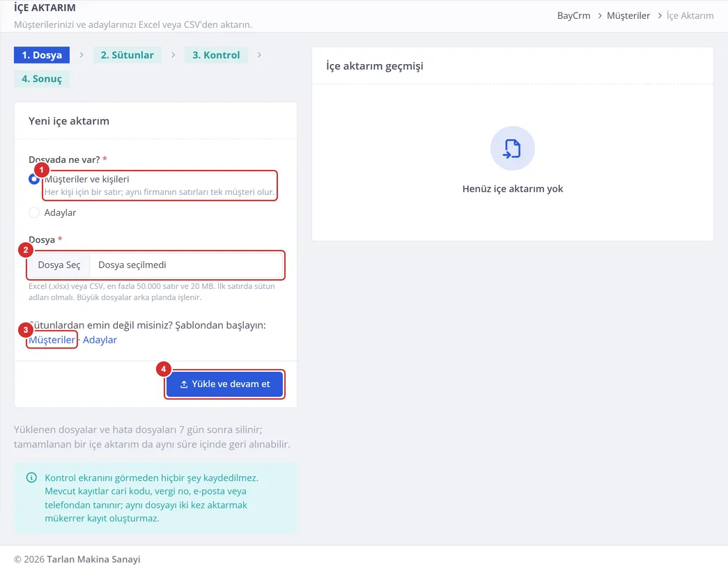Click the Dosyada ne var? label

tap(64, 159)
